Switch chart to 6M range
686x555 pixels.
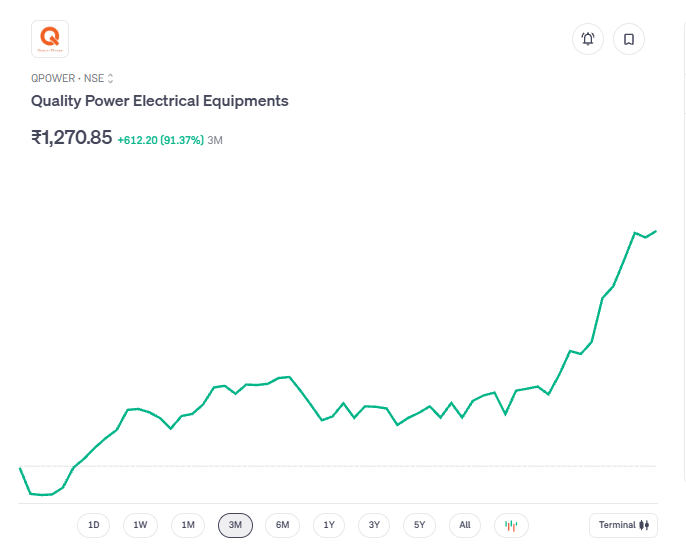282,525
